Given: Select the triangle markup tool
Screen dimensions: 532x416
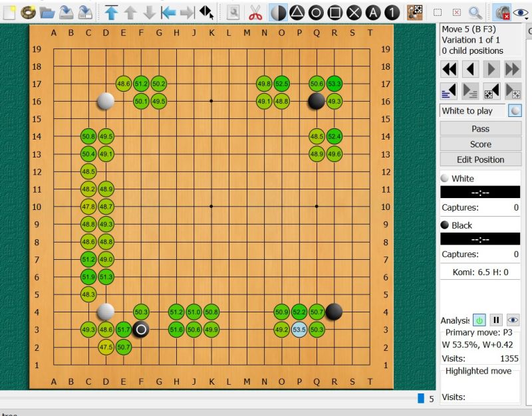Looking at the screenshot, I should [297, 12].
